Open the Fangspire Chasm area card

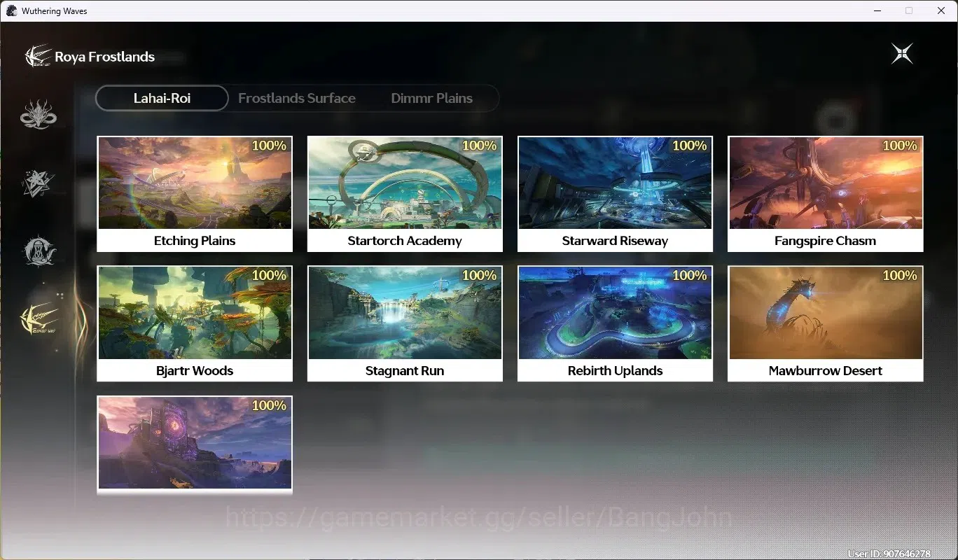(x=825, y=194)
